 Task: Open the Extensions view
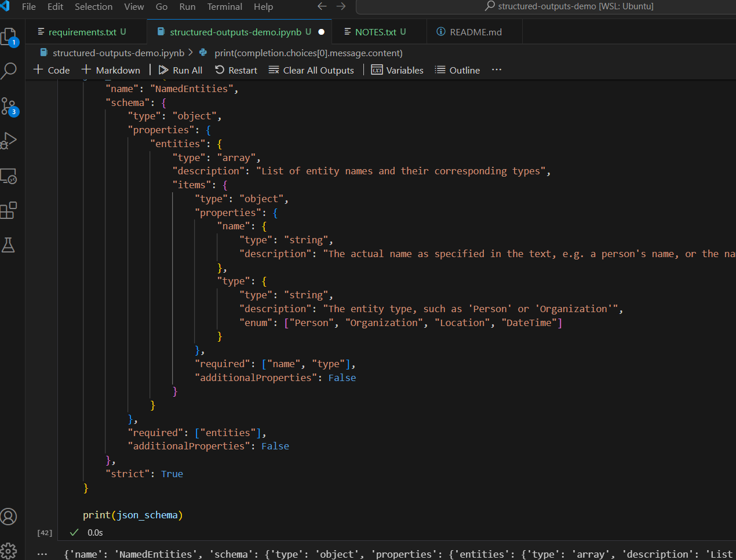click(x=9, y=210)
